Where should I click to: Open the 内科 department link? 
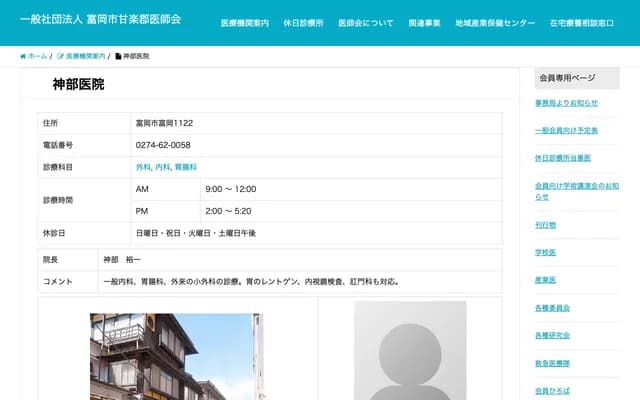click(x=162, y=167)
